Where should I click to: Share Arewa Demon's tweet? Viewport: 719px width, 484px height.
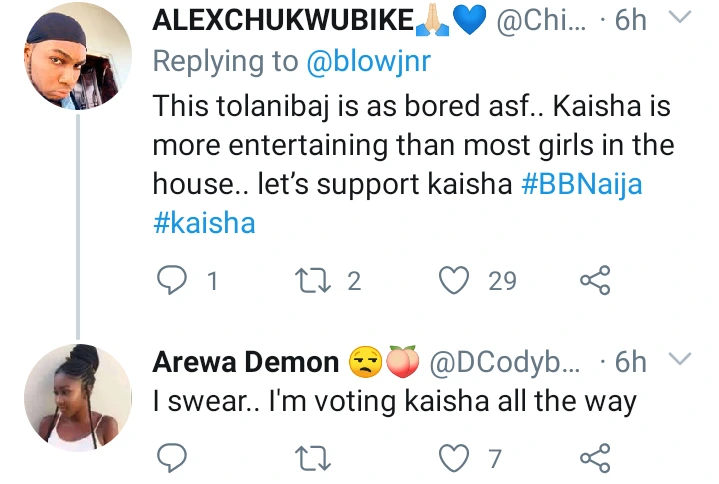click(x=595, y=459)
